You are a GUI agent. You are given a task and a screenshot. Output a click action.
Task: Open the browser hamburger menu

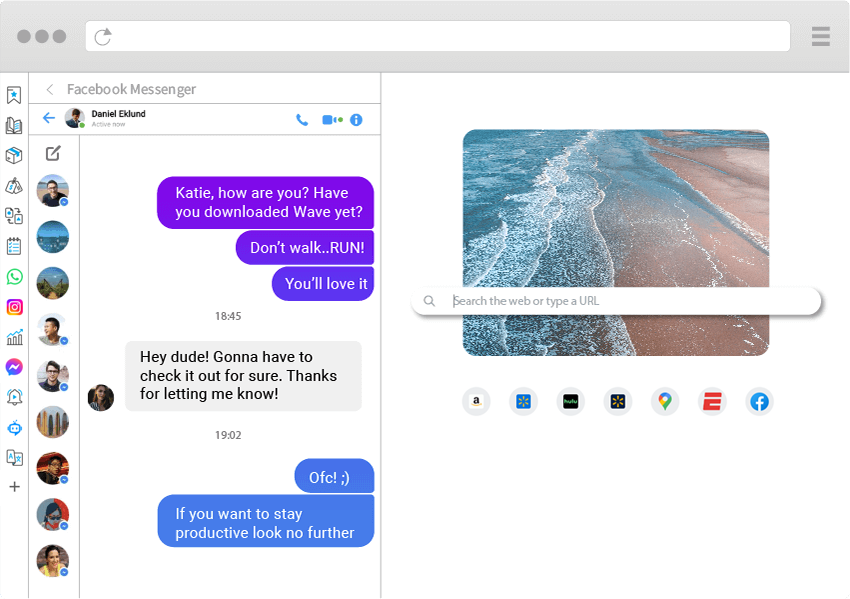coord(820,36)
